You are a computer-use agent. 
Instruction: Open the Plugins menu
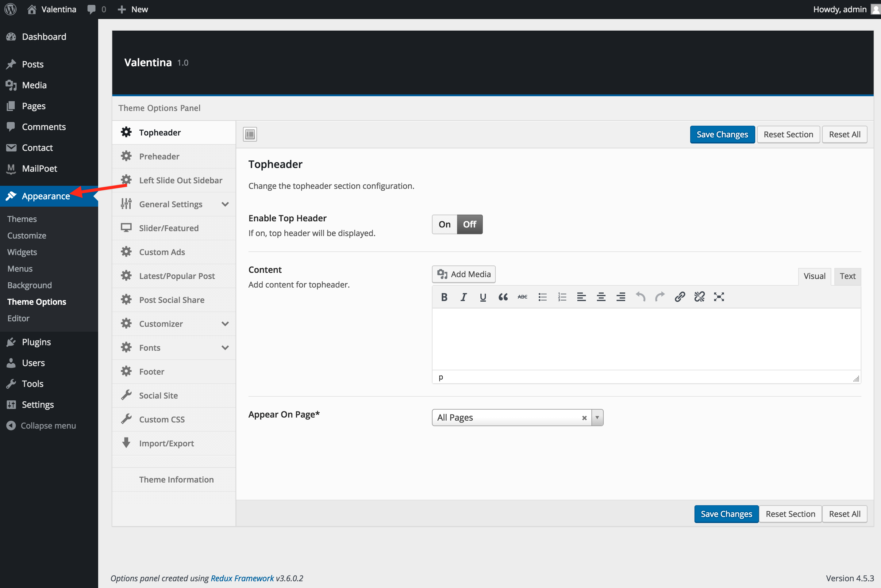click(x=49, y=342)
